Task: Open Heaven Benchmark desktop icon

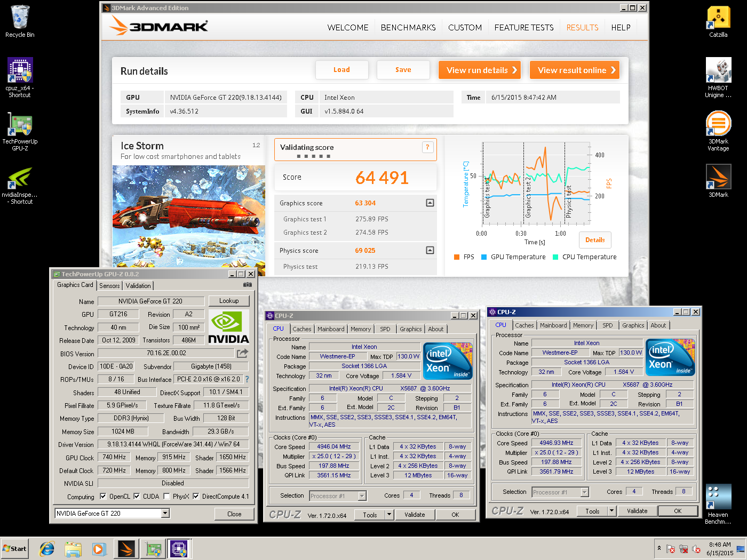Action: coord(718,505)
